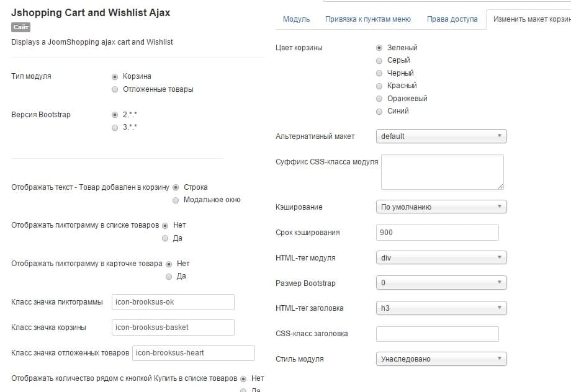This screenshot has width=571, height=392.
Task: Select Да for icon in product card
Action: point(169,277)
